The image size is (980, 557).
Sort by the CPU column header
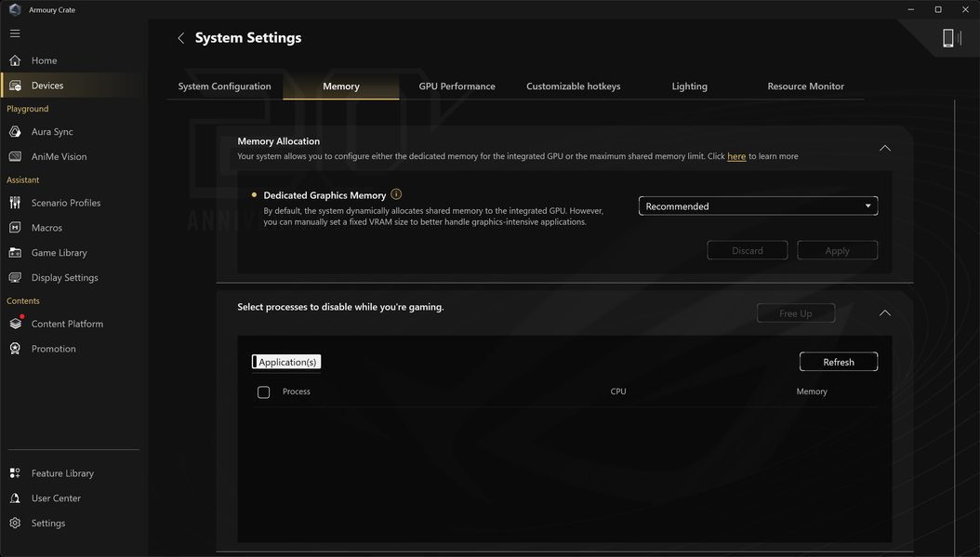tap(618, 391)
